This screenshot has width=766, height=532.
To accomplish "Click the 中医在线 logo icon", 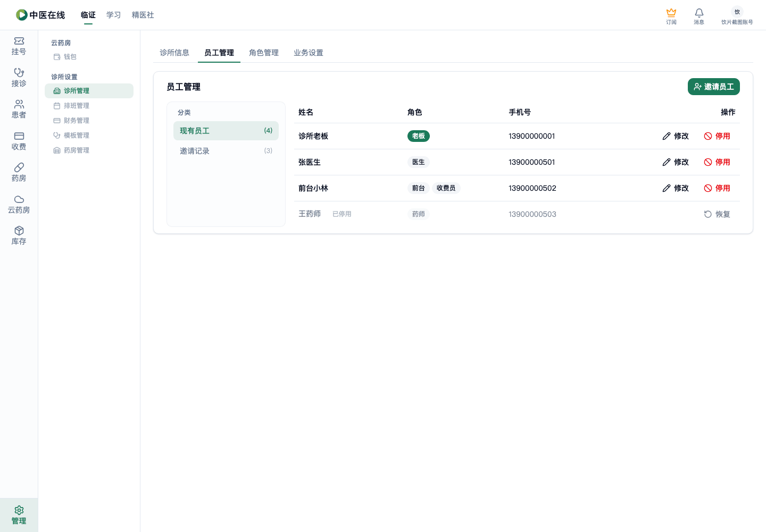I will 22,15.
